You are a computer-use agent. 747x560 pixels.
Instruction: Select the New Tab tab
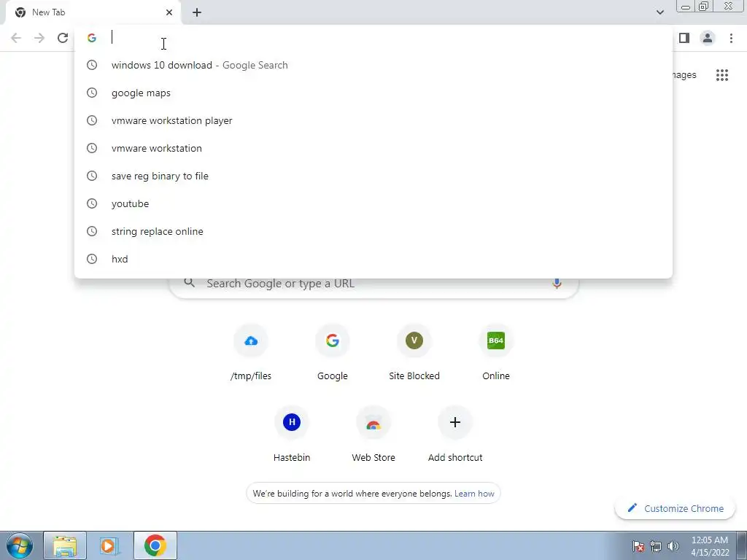click(93, 12)
